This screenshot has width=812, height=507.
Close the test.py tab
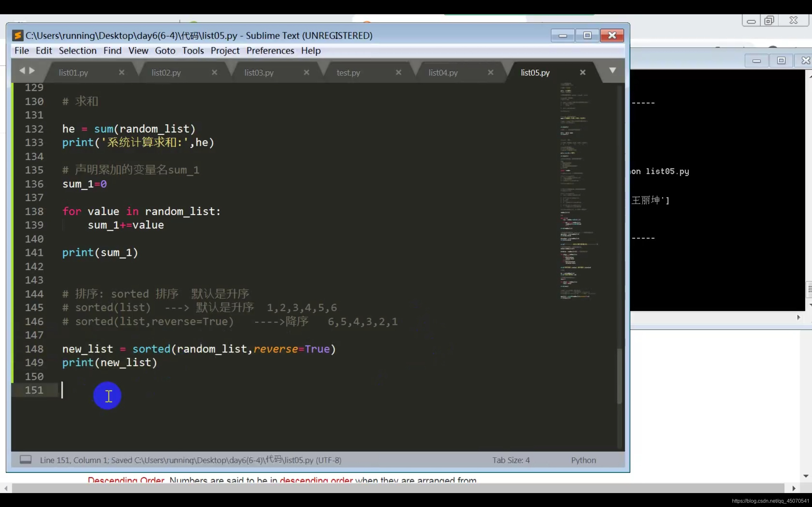(x=398, y=73)
